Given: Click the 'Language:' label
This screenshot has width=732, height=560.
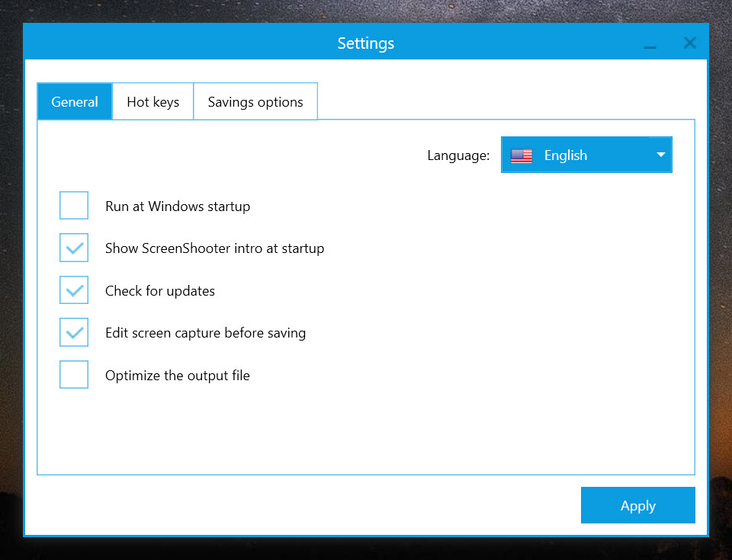Looking at the screenshot, I should click(458, 155).
